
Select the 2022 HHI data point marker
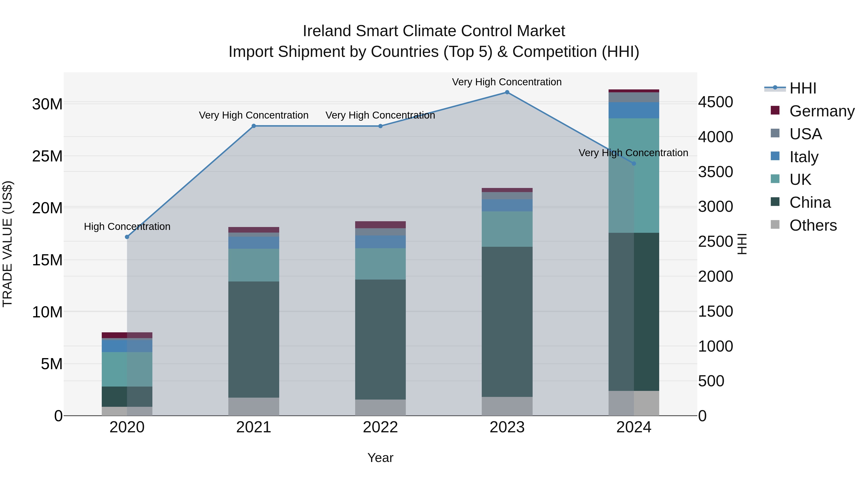pyautogui.click(x=380, y=126)
